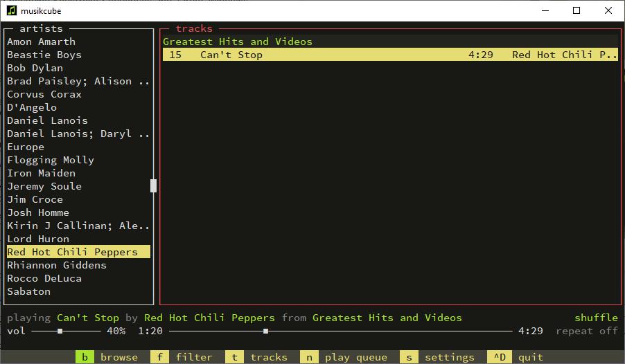Select artist Europe
This screenshot has width=625, height=364.
[x=78, y=147]
